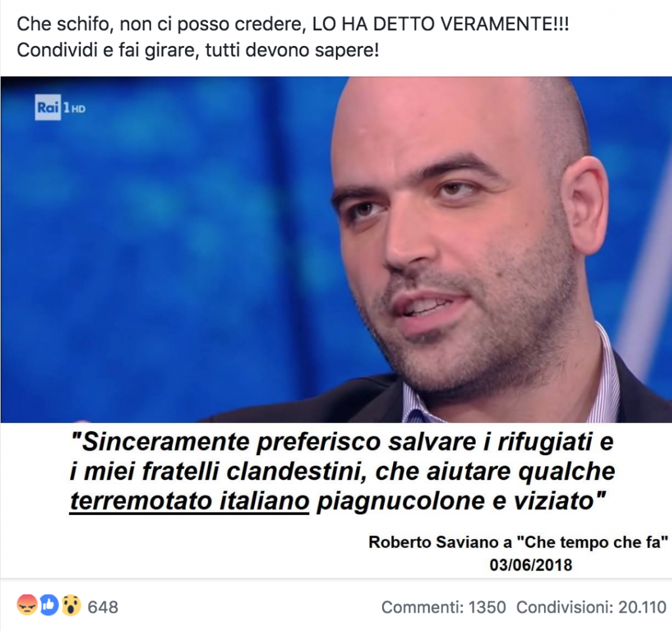Open the Commenti: 1350 comments link

click(444, 607)
